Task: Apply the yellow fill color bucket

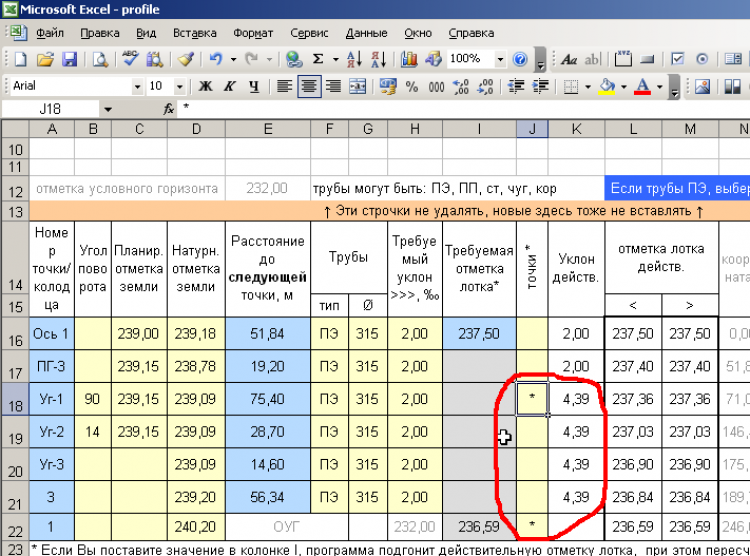Action: [x=606, y=86]
